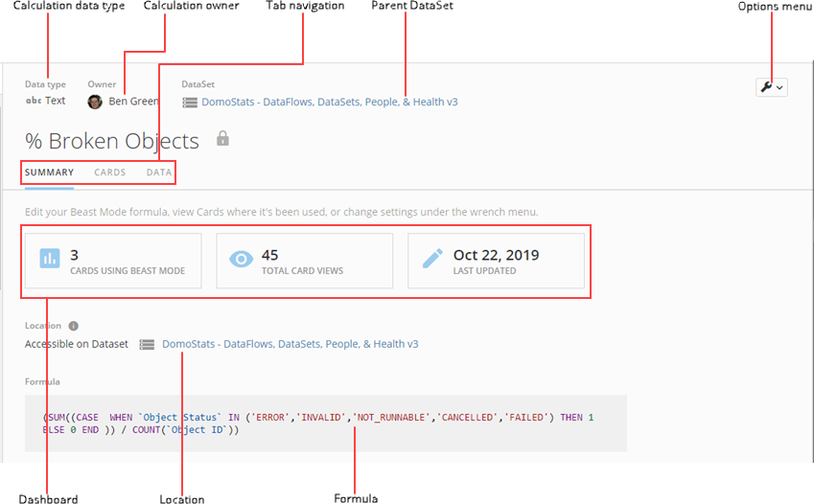Click the 'Accessible on Dataset' text
Image resolution: width=814 pixels, height=504 pixels.
[77, 344]
